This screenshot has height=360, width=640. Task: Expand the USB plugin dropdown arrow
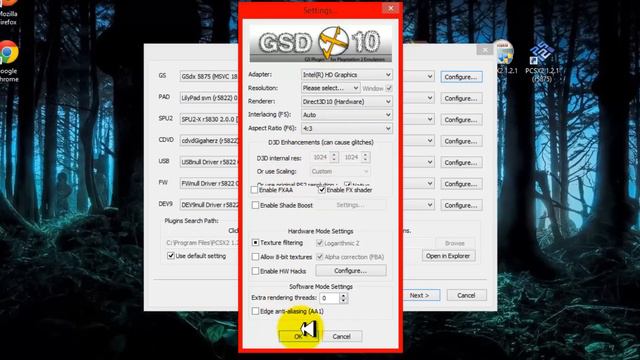pyautogui.click(x=429, y=162)
